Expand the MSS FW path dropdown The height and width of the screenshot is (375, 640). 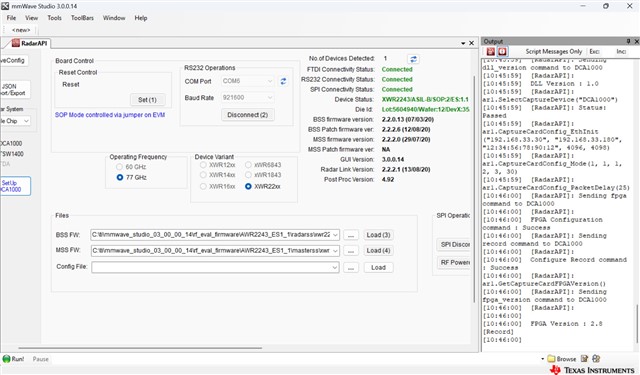(x=335, y=251)
